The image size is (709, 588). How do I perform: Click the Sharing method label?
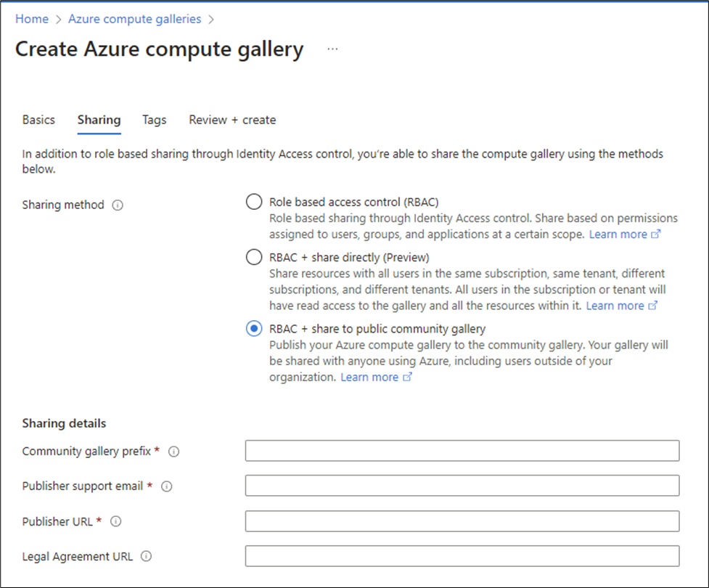63,205
